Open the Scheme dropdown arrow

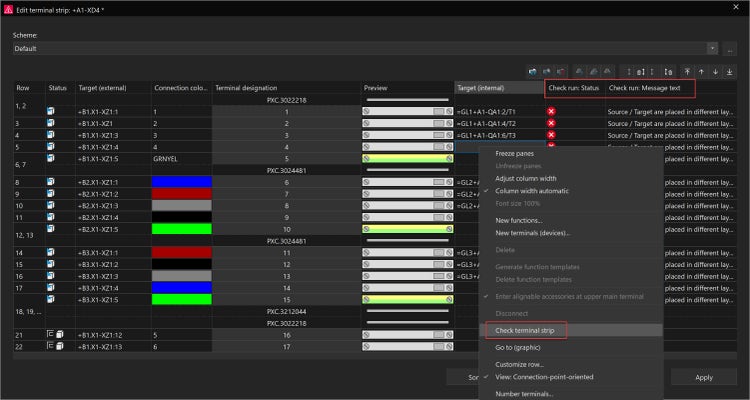tap(712, 48)
